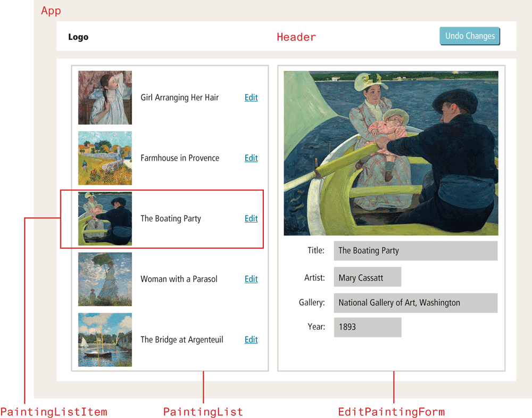Select The Boating Party thumbnail in list

105,219
